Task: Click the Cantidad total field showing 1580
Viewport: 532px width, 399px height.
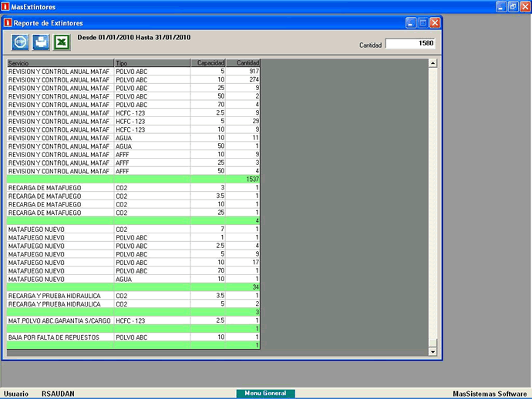Action: (x=410, y=43)
